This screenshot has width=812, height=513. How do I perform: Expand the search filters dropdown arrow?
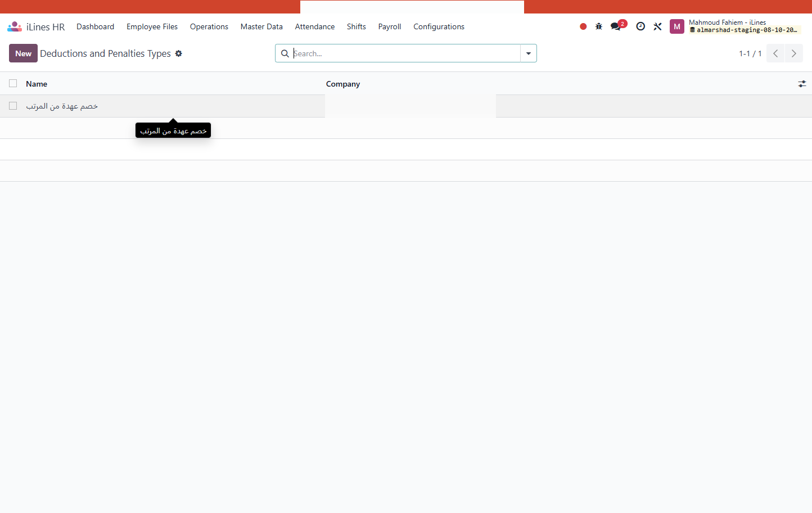click(x=529, y=53)
